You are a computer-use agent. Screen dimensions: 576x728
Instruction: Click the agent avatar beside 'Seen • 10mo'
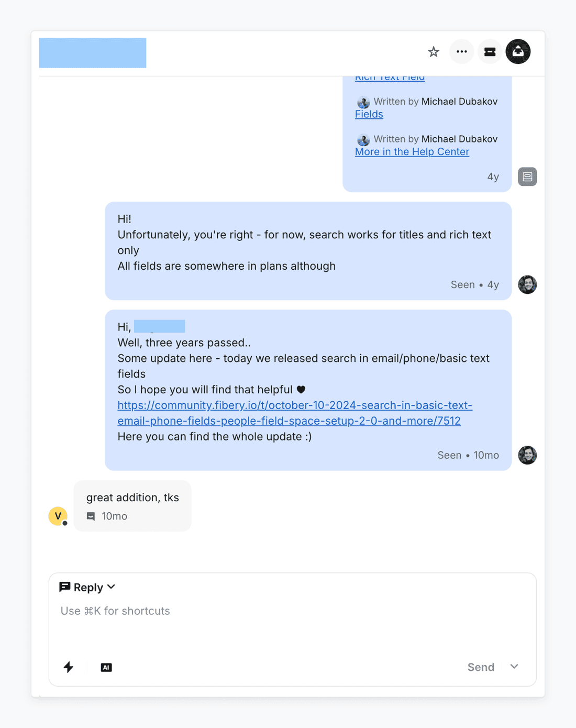[x=527, y=455]
